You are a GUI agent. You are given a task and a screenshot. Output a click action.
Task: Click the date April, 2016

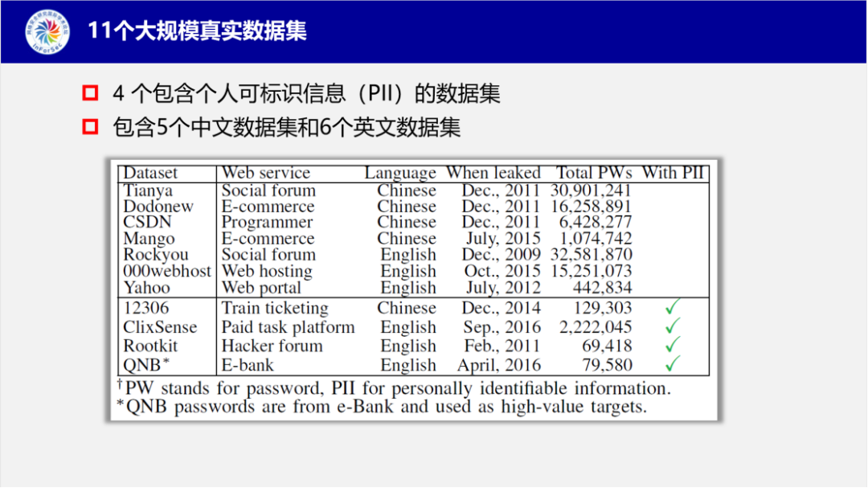tap(499, 366)
